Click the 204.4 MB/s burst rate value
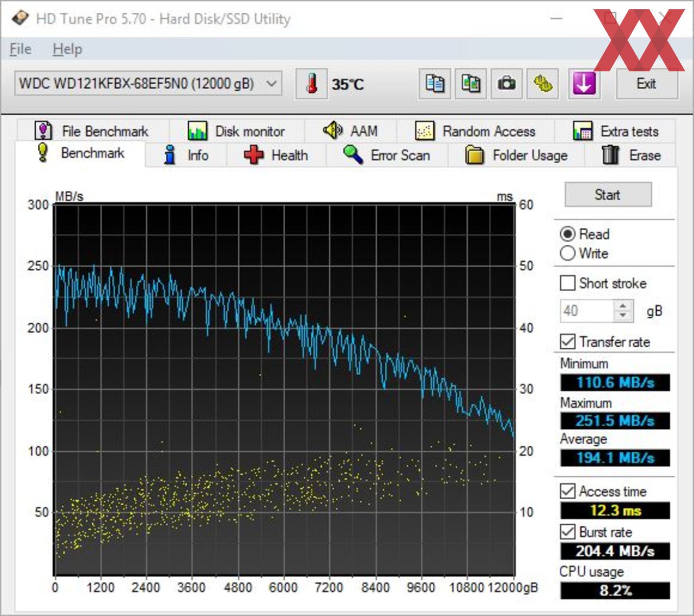 pyautogui.click(x=615, y=551)
